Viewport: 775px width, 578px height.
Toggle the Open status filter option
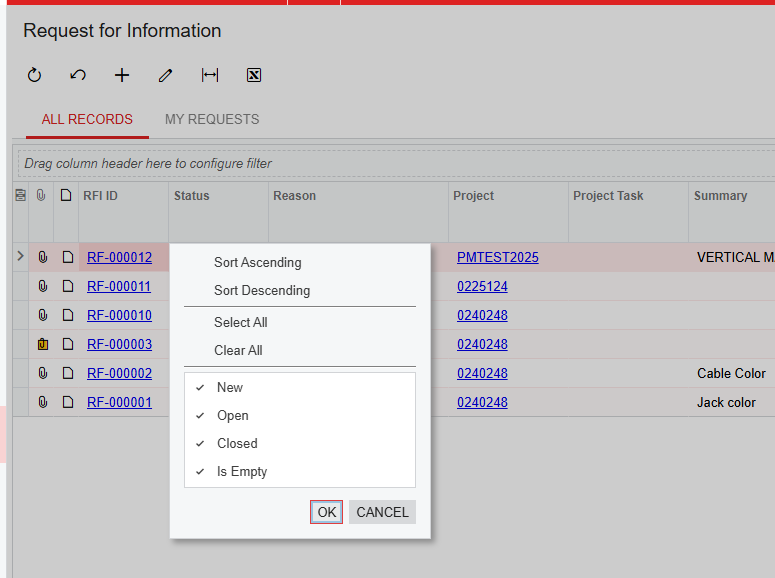(232, 415)
